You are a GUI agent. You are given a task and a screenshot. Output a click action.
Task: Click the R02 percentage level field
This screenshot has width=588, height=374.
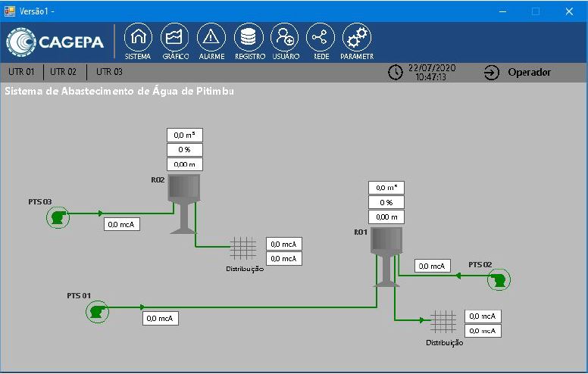pos(185,150)
